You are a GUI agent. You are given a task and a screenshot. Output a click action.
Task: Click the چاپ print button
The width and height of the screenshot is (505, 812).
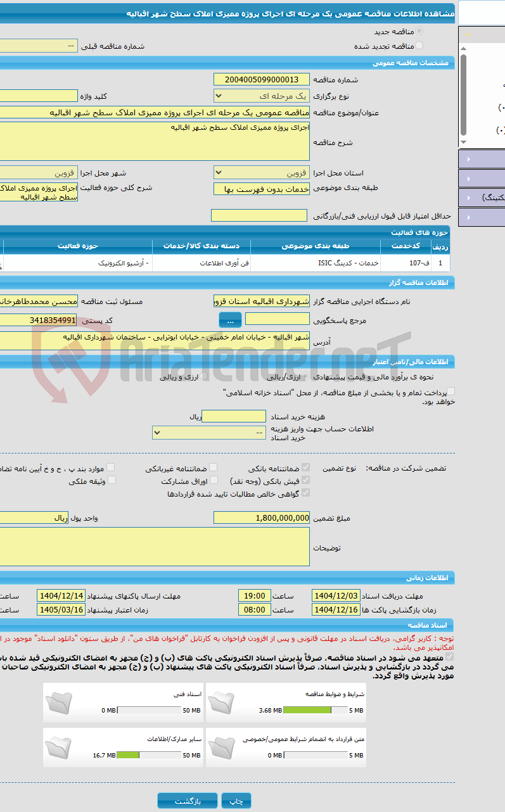(x=236, y=801)
